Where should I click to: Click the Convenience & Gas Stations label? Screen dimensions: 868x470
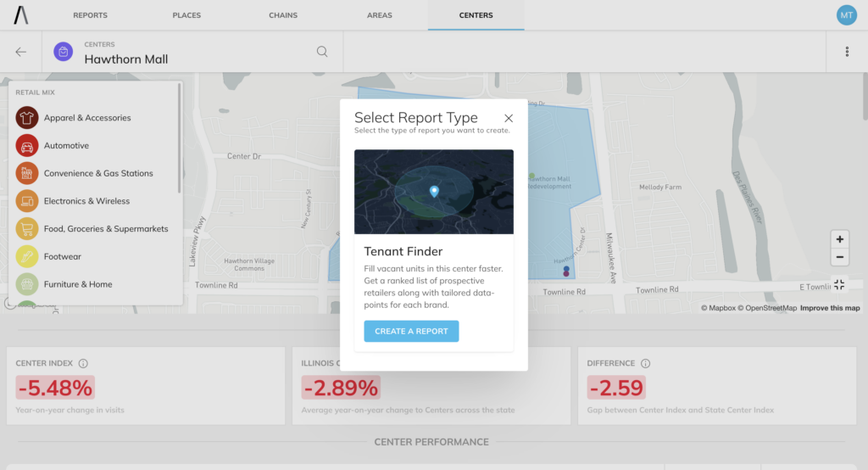coord(98,173)
